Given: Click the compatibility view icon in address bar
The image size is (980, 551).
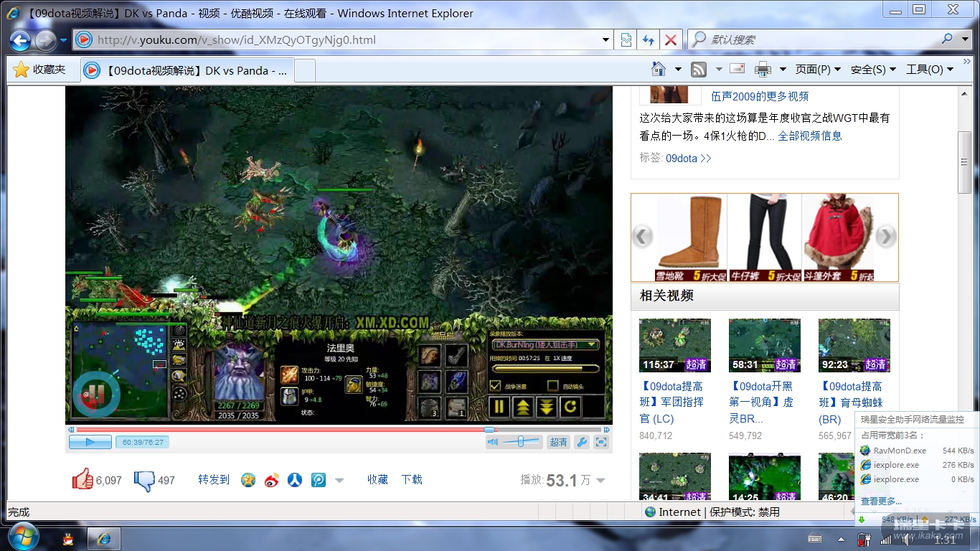Looking at the screenshot, I should click(x=626, y=40).
